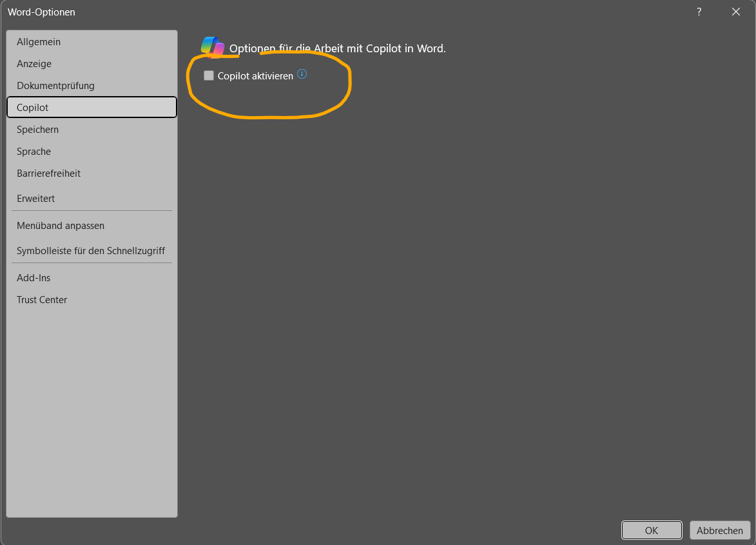
Task: Click the heading text about Copilot in Word
Action: click(x=338, y=48)
